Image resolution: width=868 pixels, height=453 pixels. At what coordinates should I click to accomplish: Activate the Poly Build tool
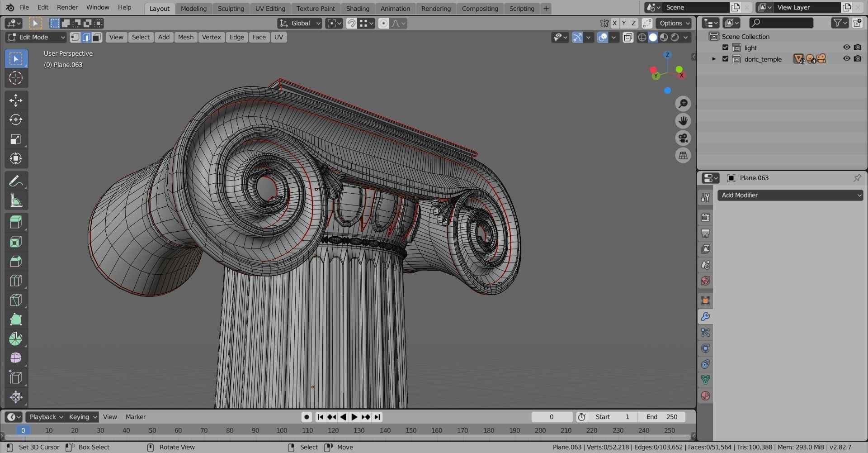[x=16, y=319]
